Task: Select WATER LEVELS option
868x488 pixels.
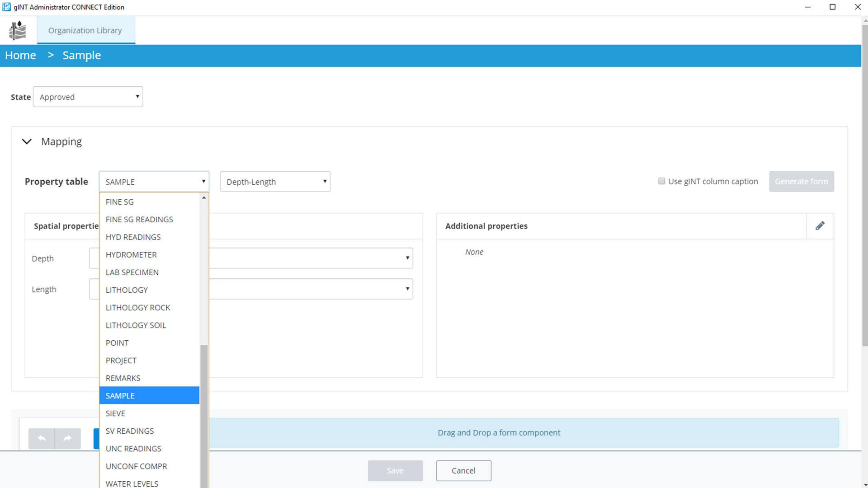Action: click(x=132, y=483)
